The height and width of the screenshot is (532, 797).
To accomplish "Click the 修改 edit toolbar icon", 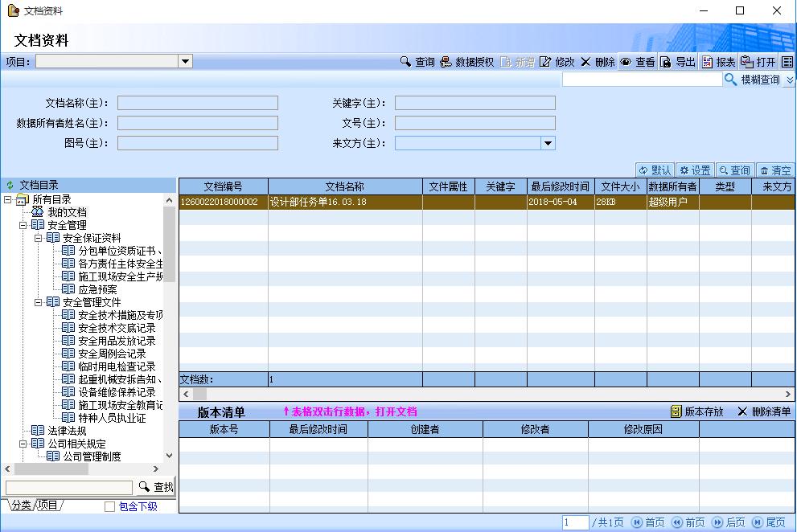I will (x=546, y=62).
